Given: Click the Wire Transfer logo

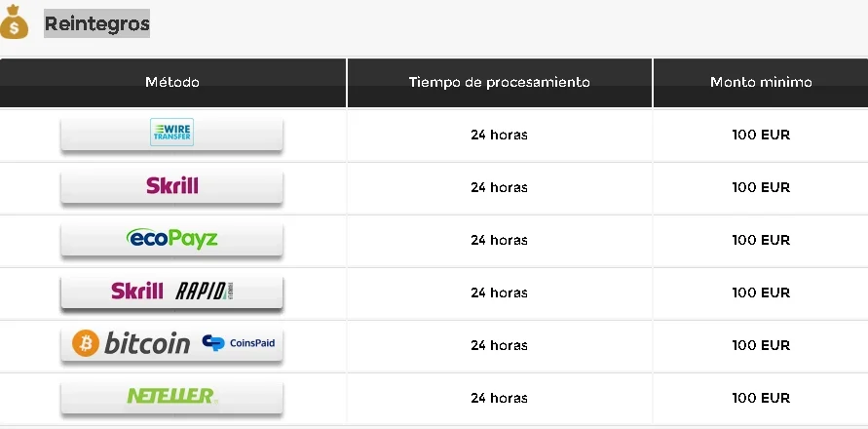Looking at the screenshot, I should click(x=171, y=132).
